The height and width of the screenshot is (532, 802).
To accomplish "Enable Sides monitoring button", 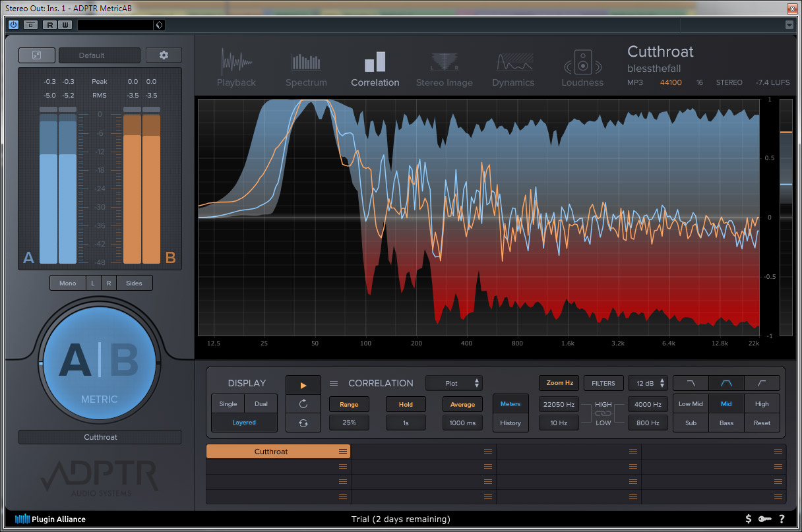I will coord(134,283).
